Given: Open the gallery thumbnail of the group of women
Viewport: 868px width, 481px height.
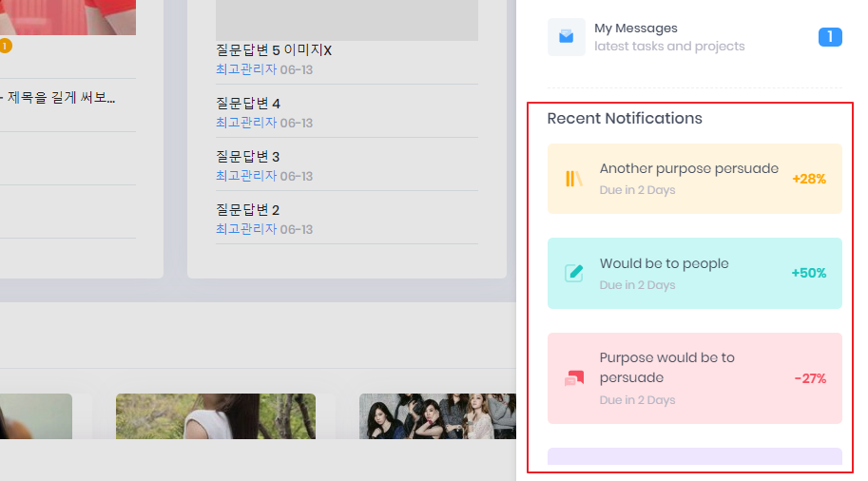Looking at the screenshot, I should coord(437,416).
